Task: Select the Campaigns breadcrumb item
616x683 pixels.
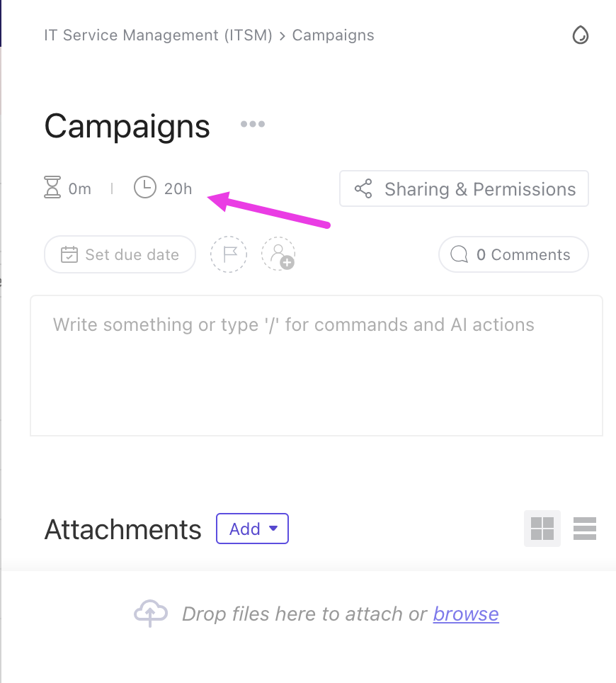Action: coord(333,35)
